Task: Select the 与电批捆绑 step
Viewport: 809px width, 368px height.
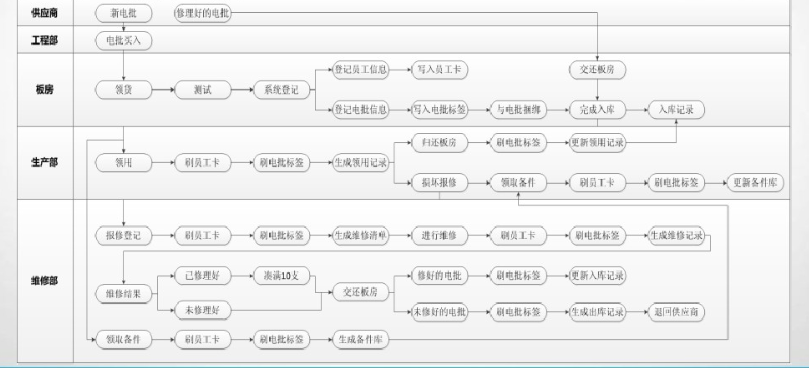Action: pos(519,110)
